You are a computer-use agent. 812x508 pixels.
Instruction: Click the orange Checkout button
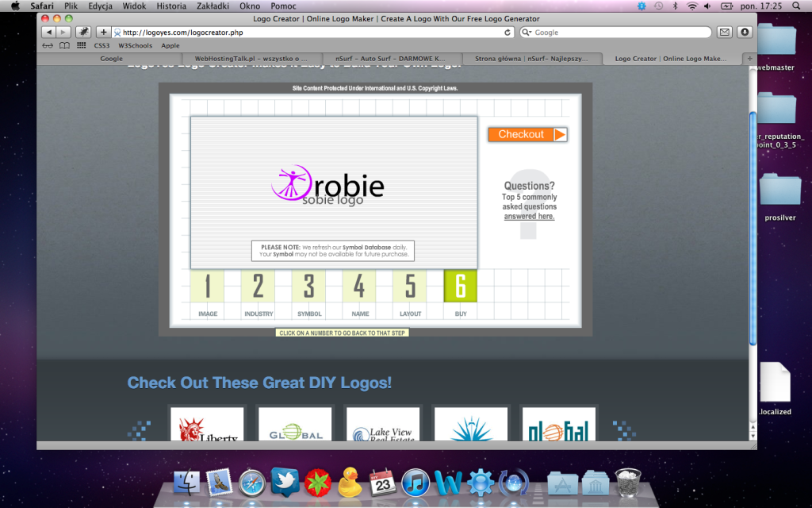[x=527, y=134]
